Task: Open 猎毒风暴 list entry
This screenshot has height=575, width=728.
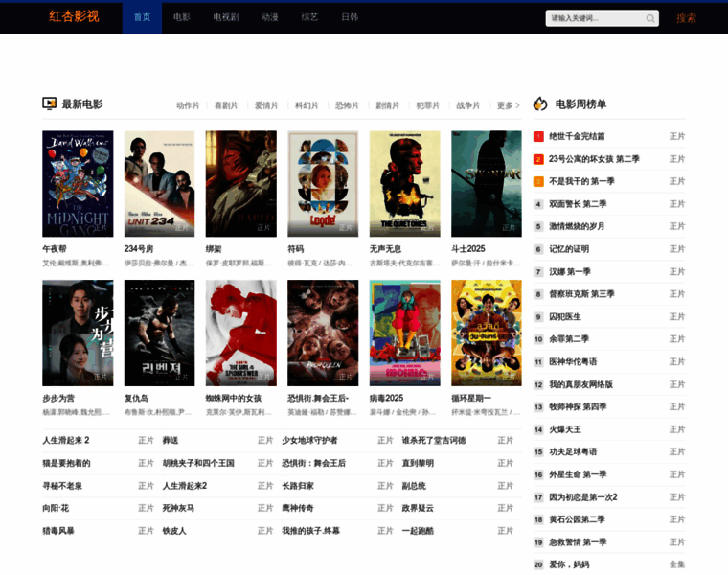Action: coord(58,531)
